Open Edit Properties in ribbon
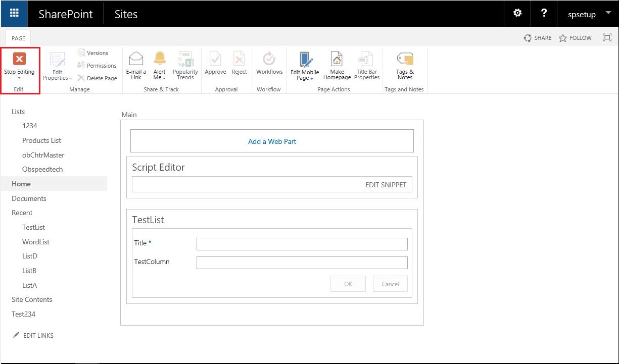This screenshot has height=364, width=619. click(57, 66)
